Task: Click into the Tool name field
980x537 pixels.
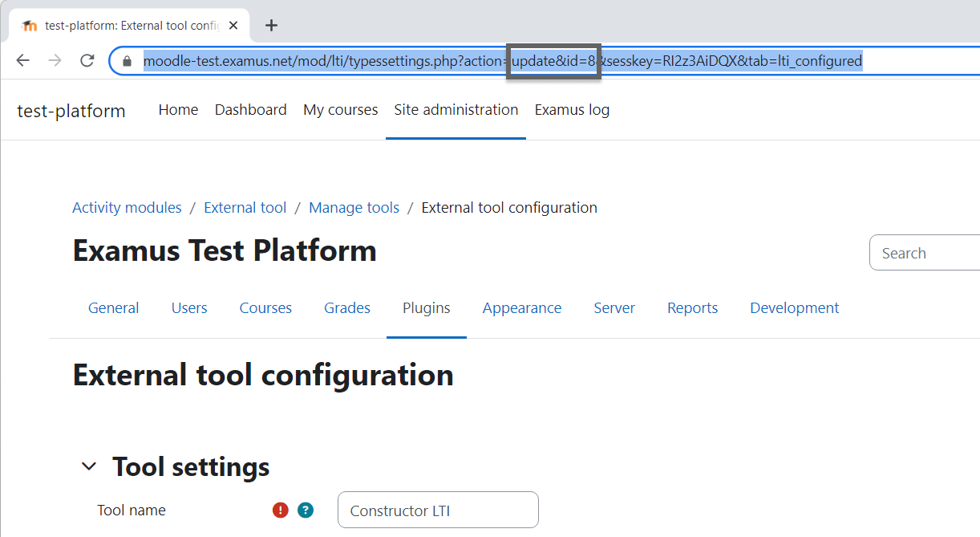Action: 438,511
